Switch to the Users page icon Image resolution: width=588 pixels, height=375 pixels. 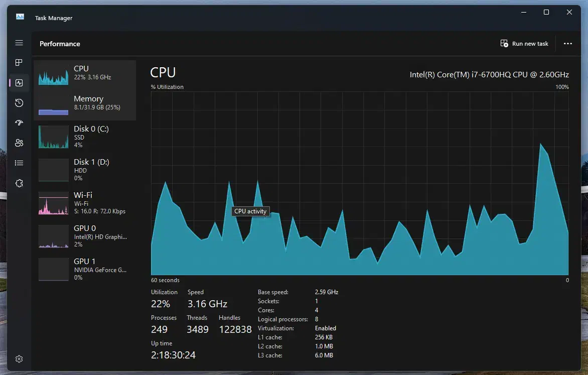pyautogui.click(x=19, y=143)
